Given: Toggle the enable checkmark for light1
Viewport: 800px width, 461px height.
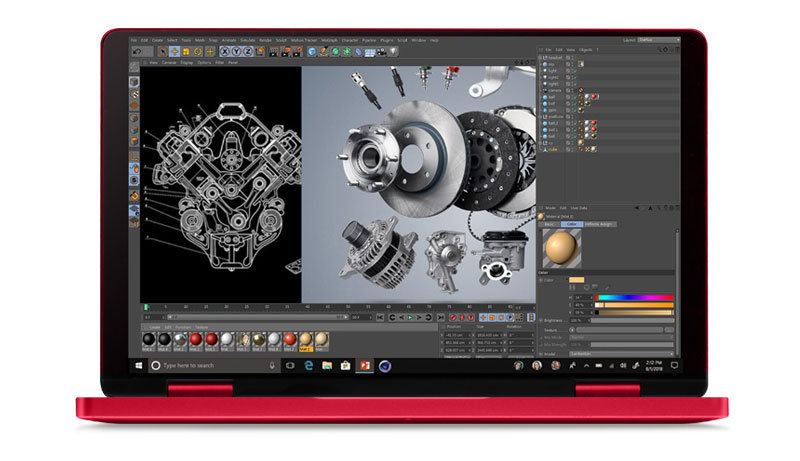Looking at the screenshot, I should pyautogui.click(x=574, y=84).
